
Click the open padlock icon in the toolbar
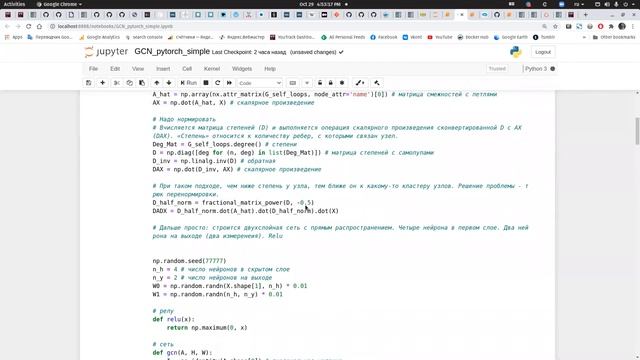[x=320, y=83]
